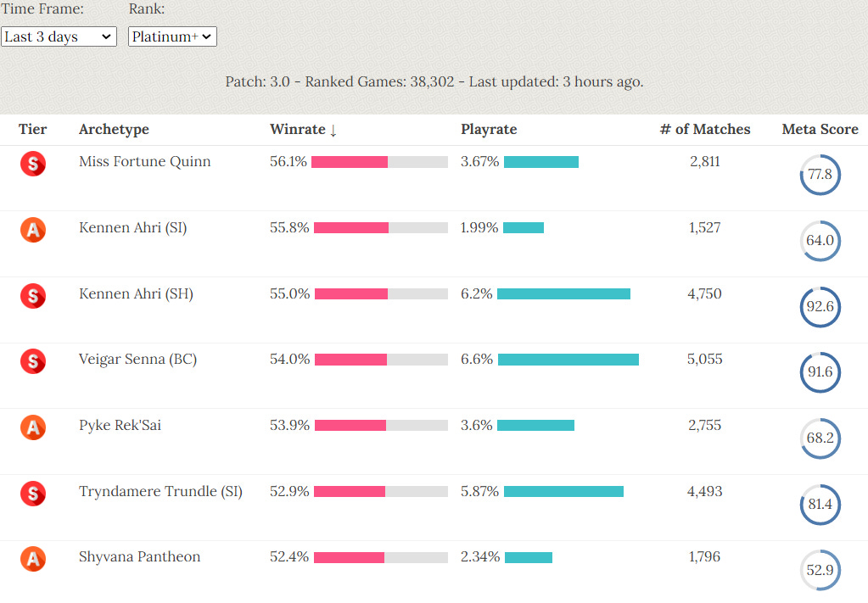The width and height of the screenshot is (868, 603).
Task: Click the 64.0 meta score ring
Action: click(820, 241)
